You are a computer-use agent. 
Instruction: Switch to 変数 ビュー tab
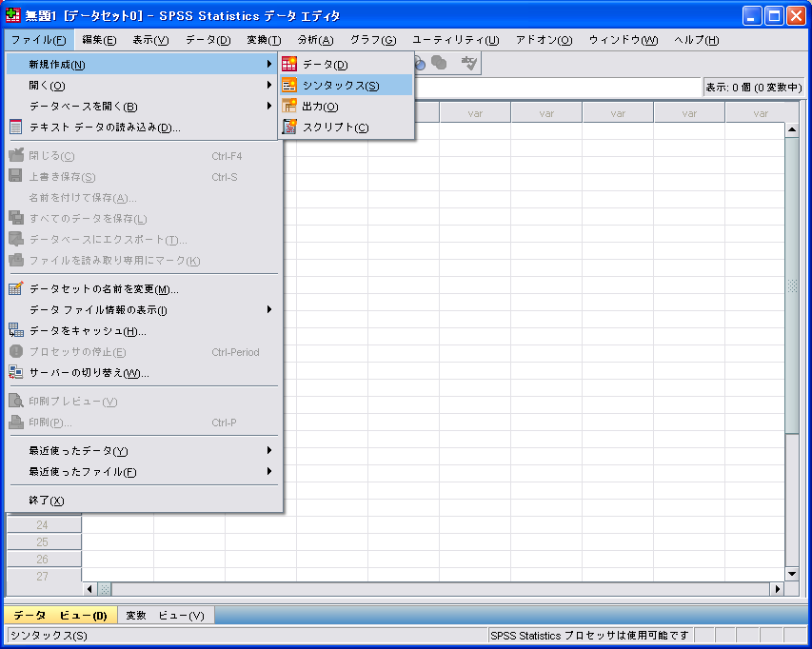[x=165, y=616]
